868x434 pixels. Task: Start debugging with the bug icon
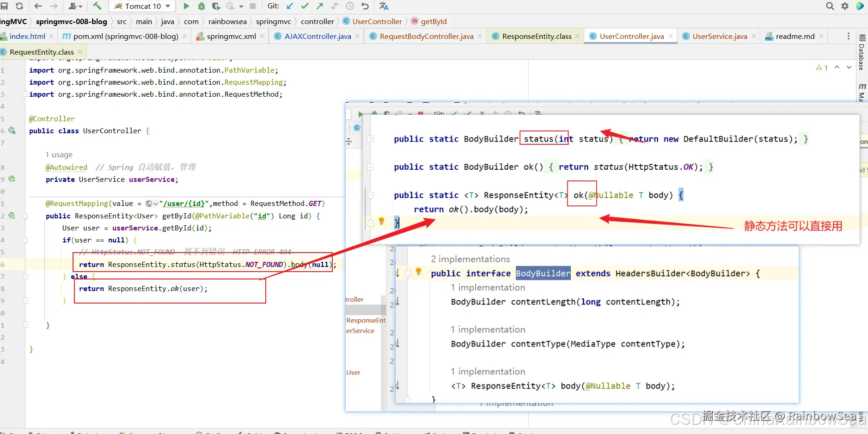tap(202, 6)
